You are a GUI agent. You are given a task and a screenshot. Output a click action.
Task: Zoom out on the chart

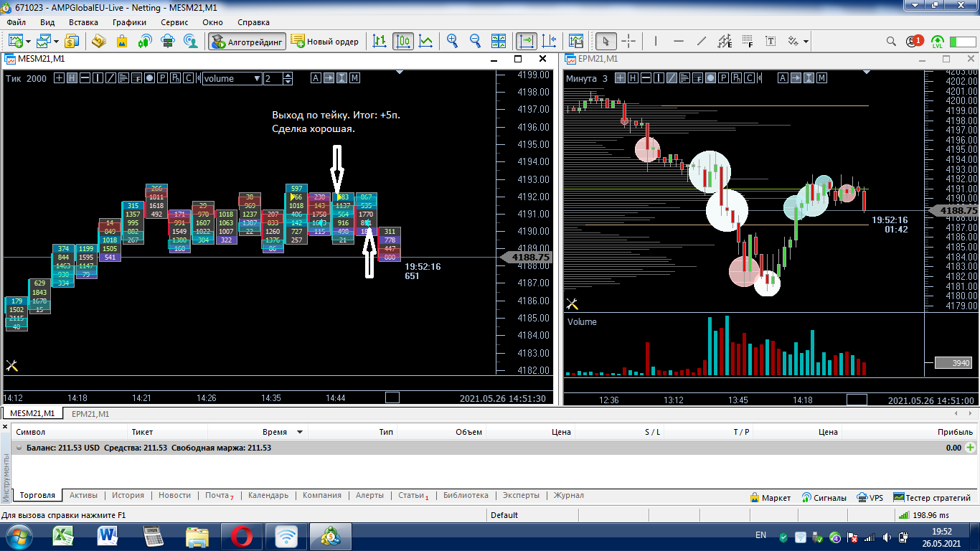click(476, 41)
